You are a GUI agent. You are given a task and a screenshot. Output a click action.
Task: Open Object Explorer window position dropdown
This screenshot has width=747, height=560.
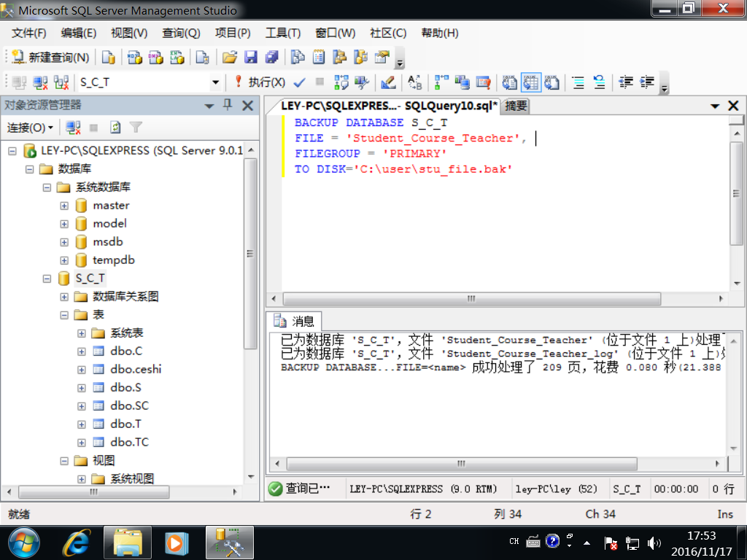[x=209, y=106]
